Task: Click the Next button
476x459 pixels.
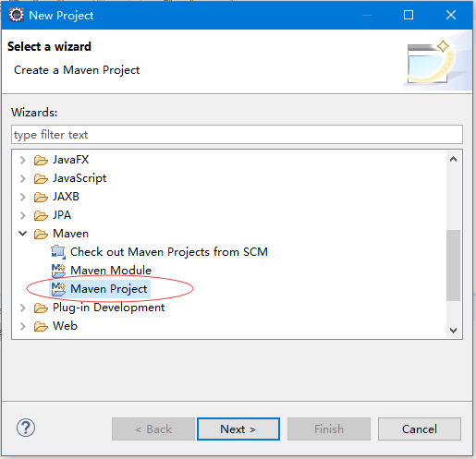Action: click(x=238, y=429)
